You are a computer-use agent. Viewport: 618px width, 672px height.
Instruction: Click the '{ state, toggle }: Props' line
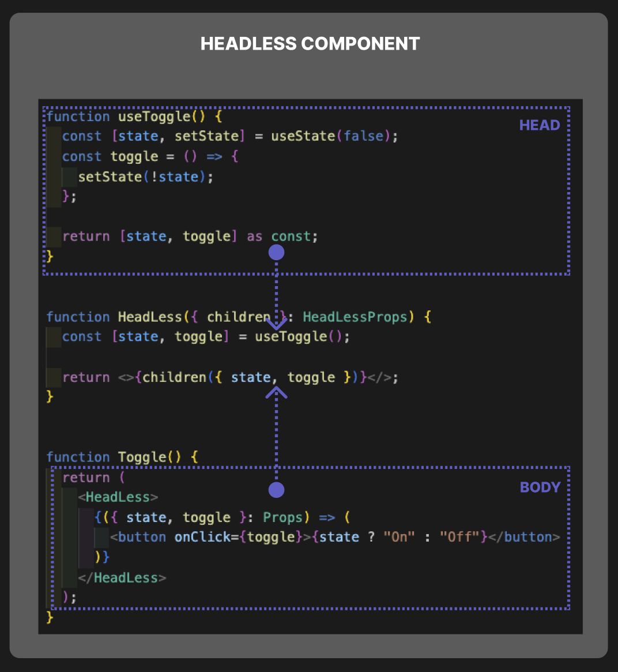[x=223, y=517]
